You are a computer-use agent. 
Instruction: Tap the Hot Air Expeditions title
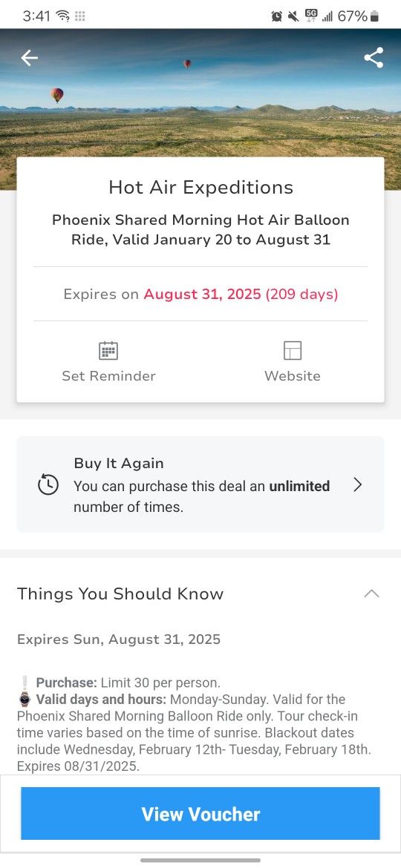[x=200, y=187]
